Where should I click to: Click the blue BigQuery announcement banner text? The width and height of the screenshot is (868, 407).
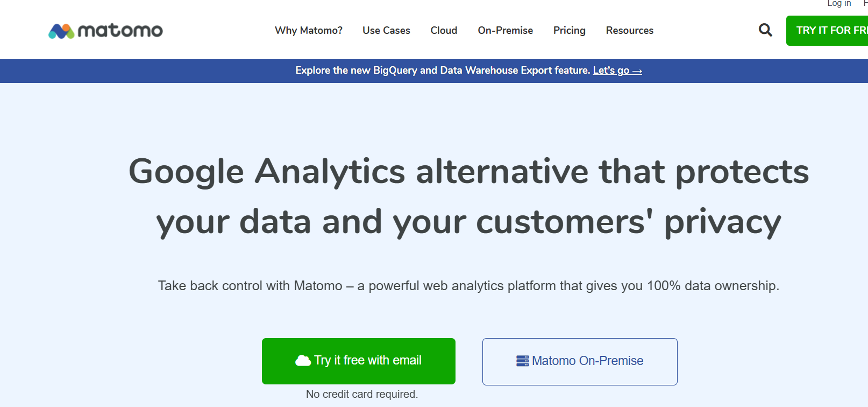pos(443,71)
